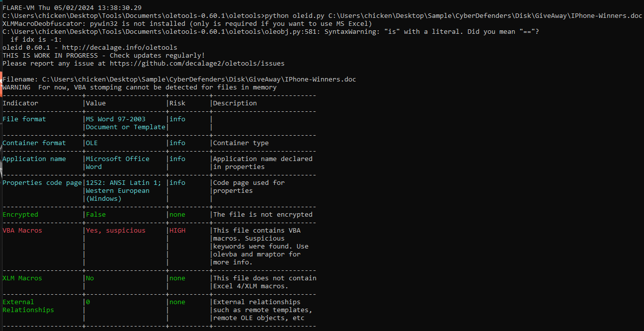The image size is (644, 331).
Task: Click the red "HIGH" risk text
Action: pyautogui.click(x=177, y=231)
